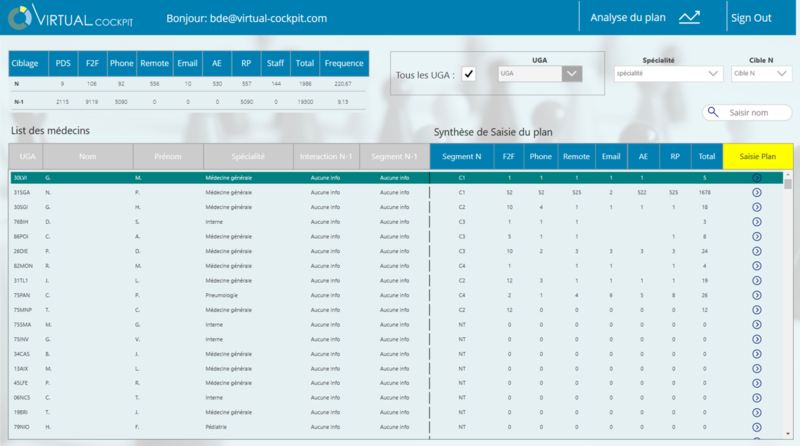Click the Analyse du plan chart icon
The image size is (800, 446).
coord(688,17)
